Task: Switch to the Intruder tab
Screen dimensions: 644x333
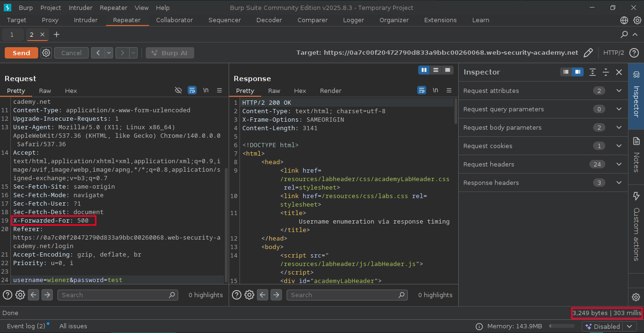Action: pos(86,20)
